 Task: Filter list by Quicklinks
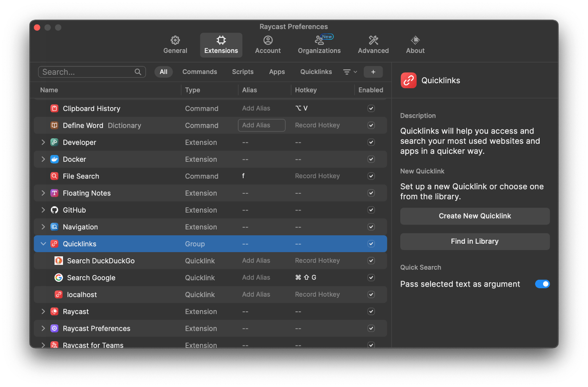[x=316, y=72]
